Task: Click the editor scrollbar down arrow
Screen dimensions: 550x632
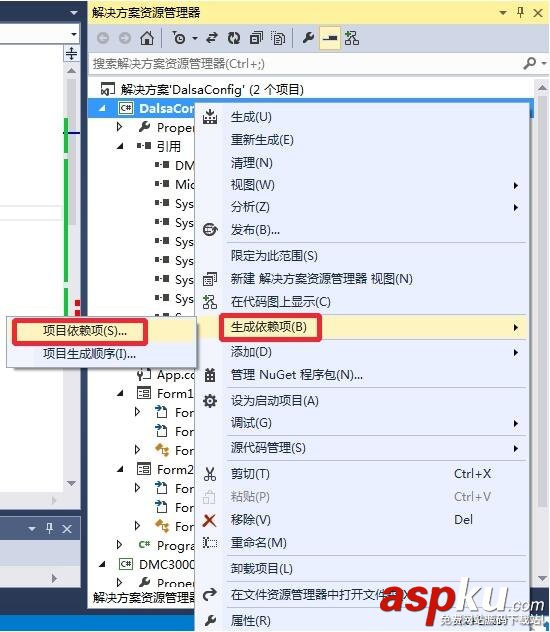Action: tap(71, 483)
